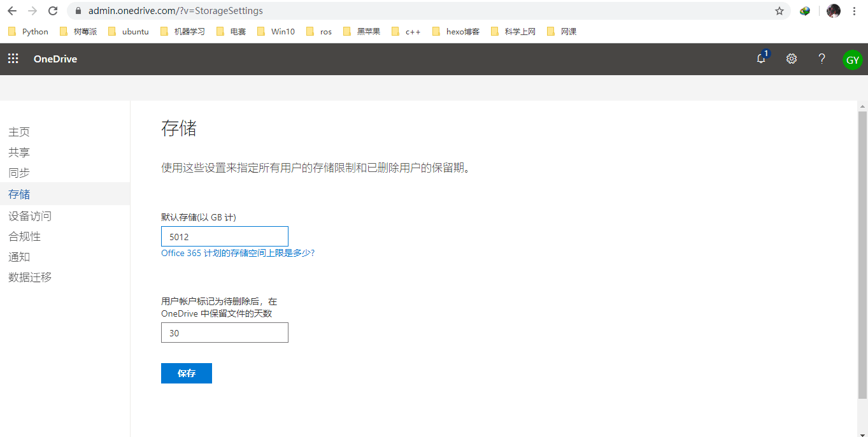This screenshot has width=868, height=437.
Task: Open the 黑苹果 bookmark folder
Action: coord(362,31)
